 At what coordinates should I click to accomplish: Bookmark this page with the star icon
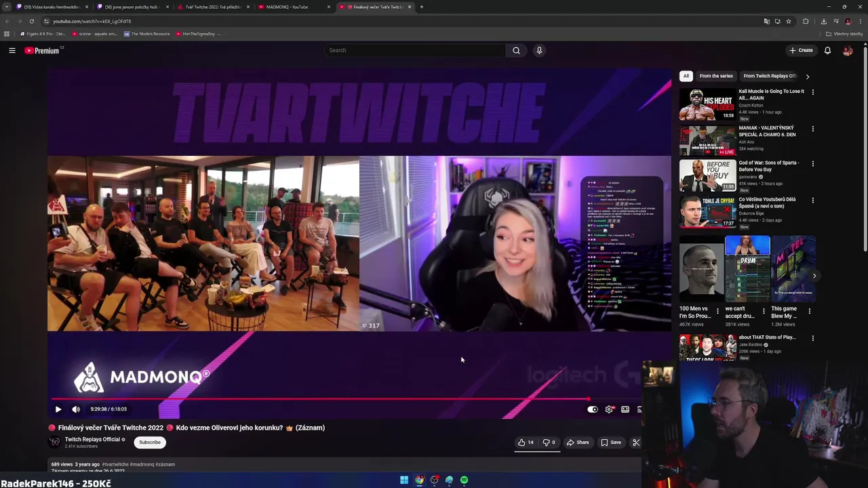point(789,21)
